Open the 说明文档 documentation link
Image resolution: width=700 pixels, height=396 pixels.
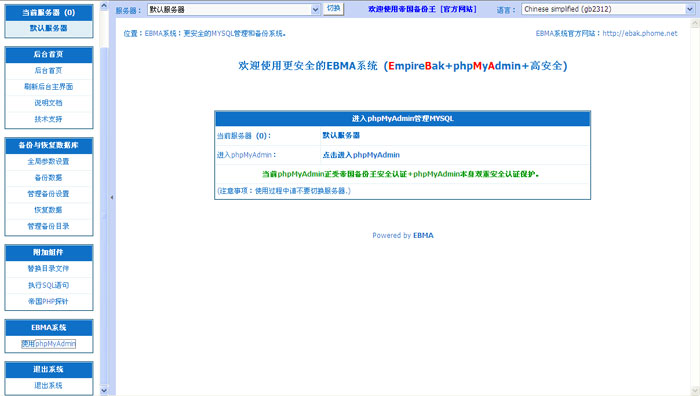(49, 103)
